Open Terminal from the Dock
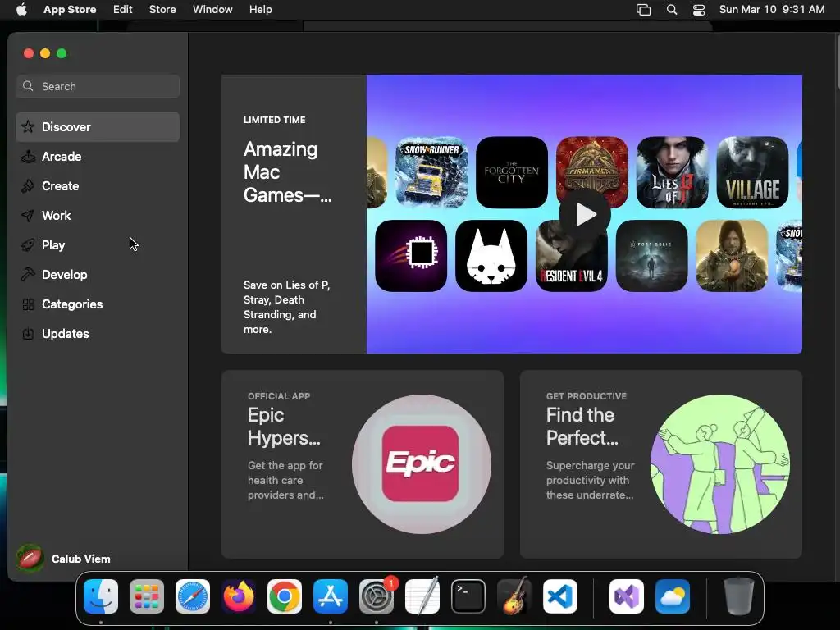This screenshot has width=840, height=630. [468, 596]
